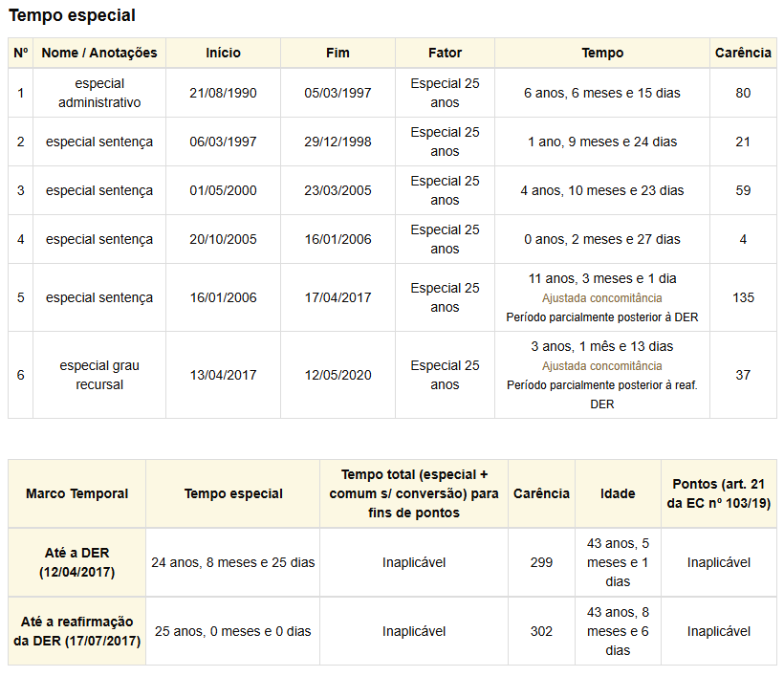Click "25 anos, 0 meses e 0 dias"
784x677 pixels.
[233, 631]
